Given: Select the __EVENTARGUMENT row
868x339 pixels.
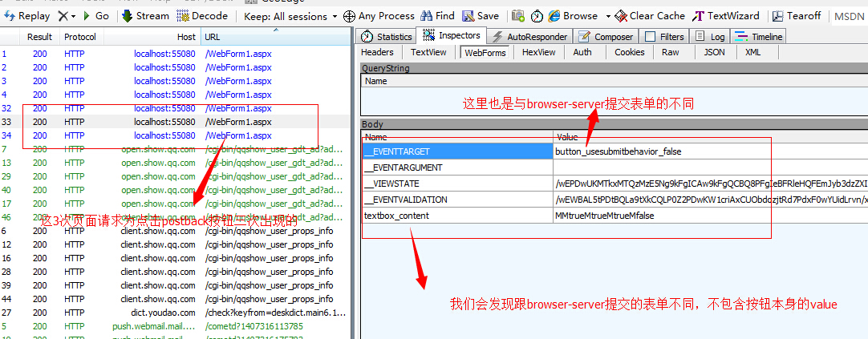Looking at the screenshot, I should point(614,167).
